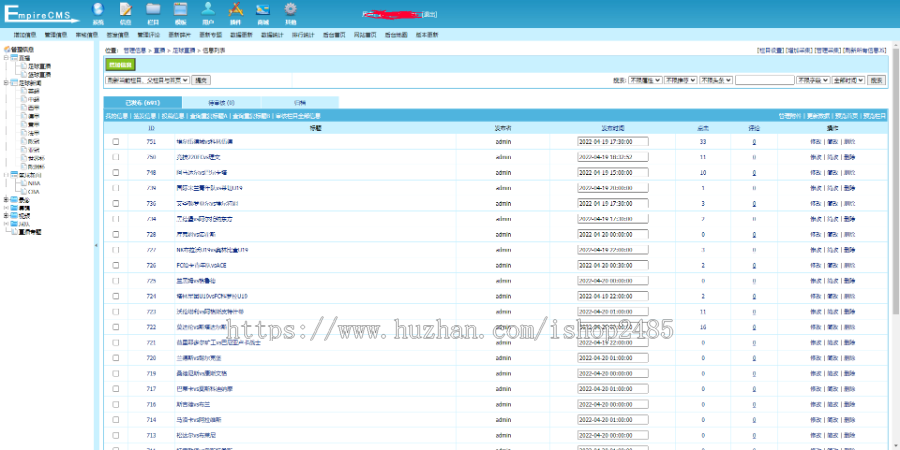
Task: Click the NBA page icon in tree
Action: (23, 184)
